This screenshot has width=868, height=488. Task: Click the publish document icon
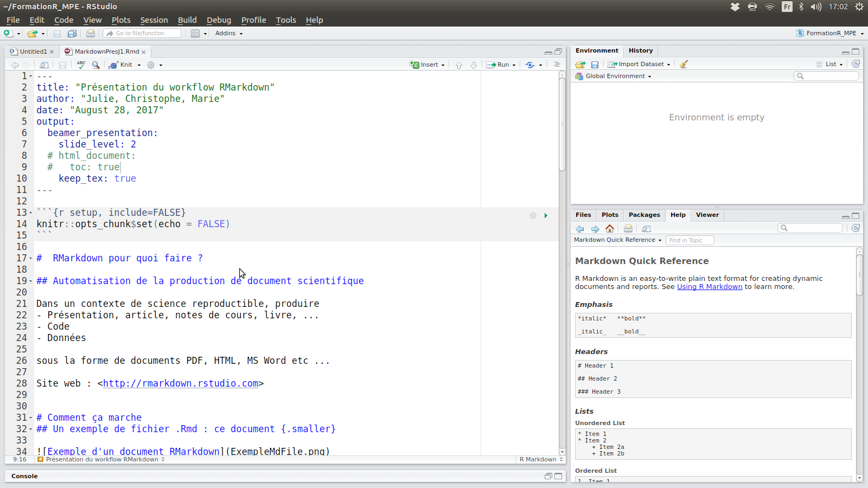tap(530, 65)
